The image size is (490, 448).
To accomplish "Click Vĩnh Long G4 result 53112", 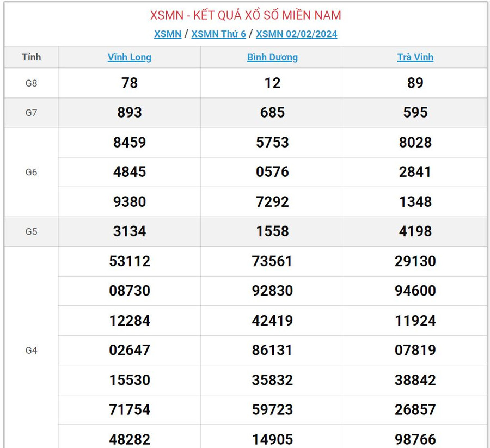I will point(130,261).
